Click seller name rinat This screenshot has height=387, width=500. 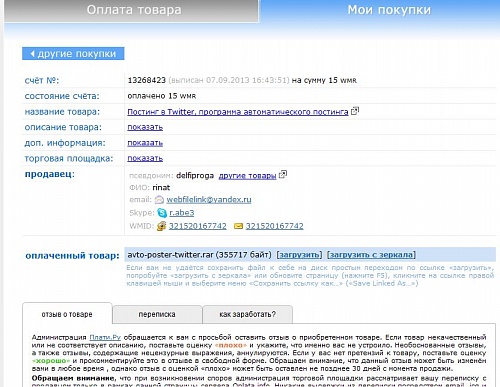click(x=161, y=188)
